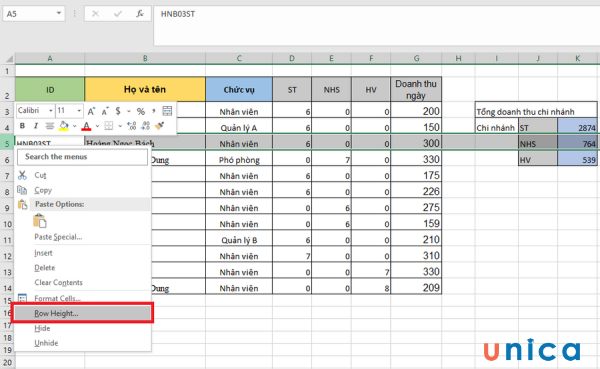Image resolution: width=600 pixels, height=369 pixels.
Task: Select column G header
Action: click(x=416, y=59)
